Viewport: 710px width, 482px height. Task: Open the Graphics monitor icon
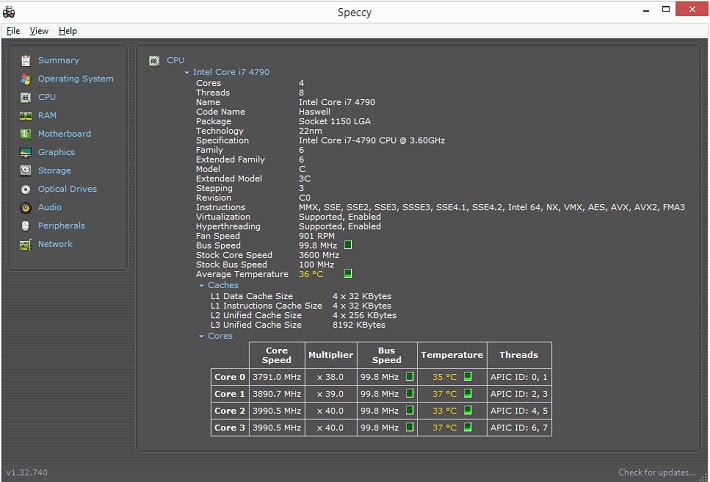coord(26,153)
